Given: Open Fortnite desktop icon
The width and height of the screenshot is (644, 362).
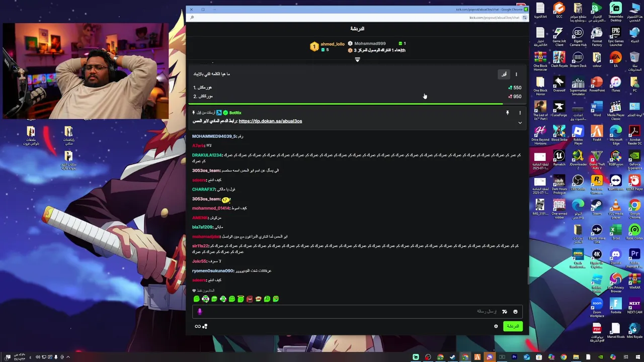Looking at the screenshot, I should point(615,306).
